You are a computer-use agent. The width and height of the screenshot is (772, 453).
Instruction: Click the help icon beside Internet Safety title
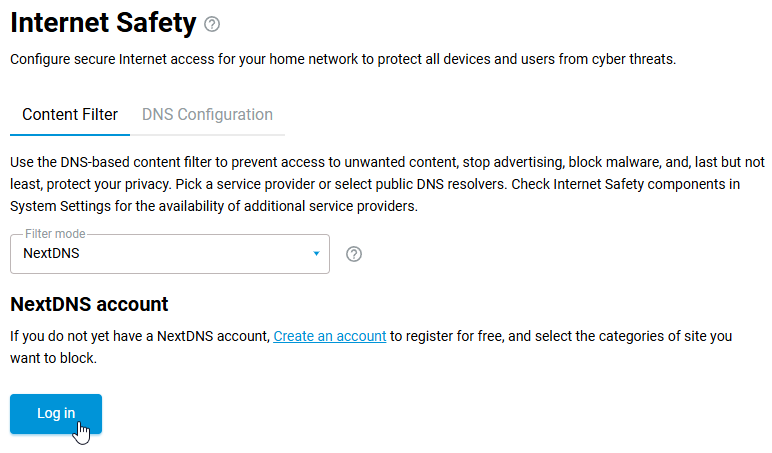pos(211,24)
